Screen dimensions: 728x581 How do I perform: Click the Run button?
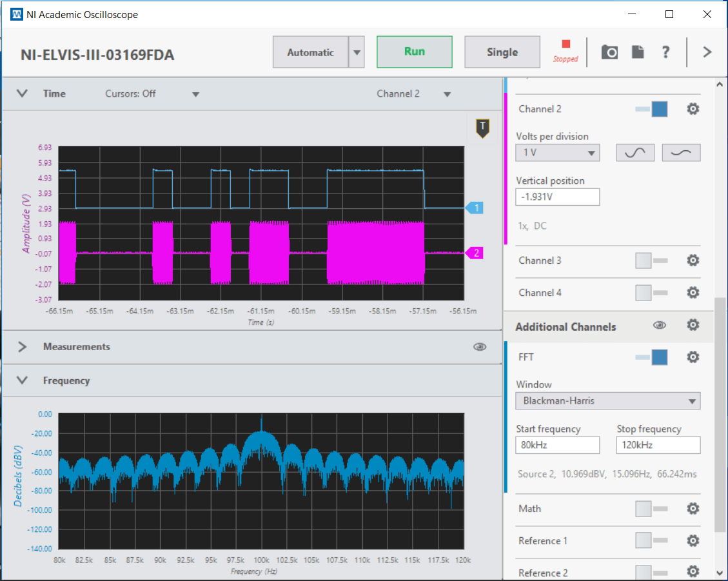tap(414, 52)
